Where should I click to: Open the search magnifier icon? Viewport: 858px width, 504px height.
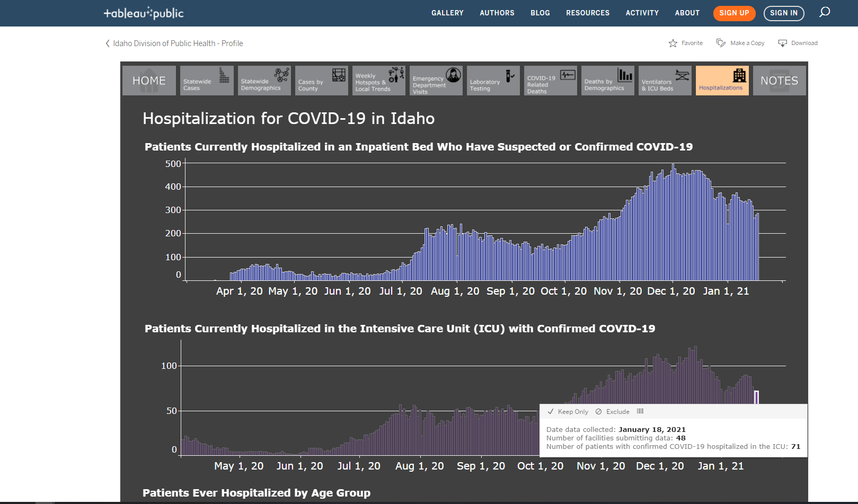pyautogui.click(x=825, y=12)
